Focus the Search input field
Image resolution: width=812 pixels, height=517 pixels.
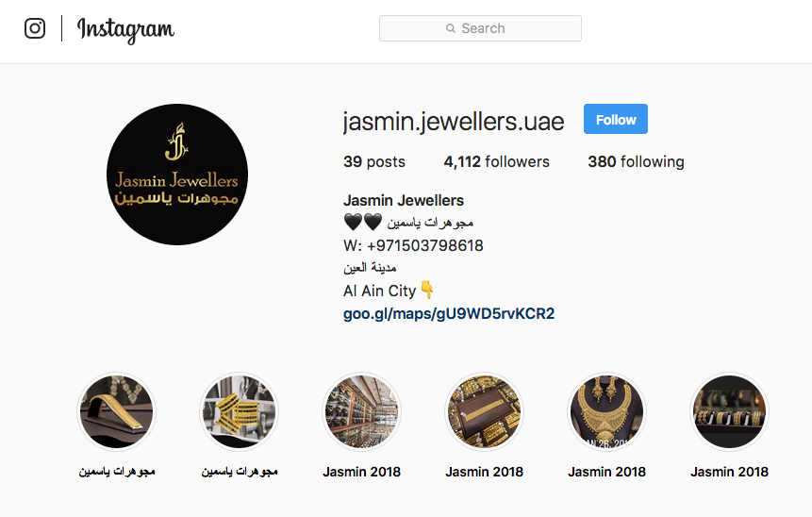(480, 28)
